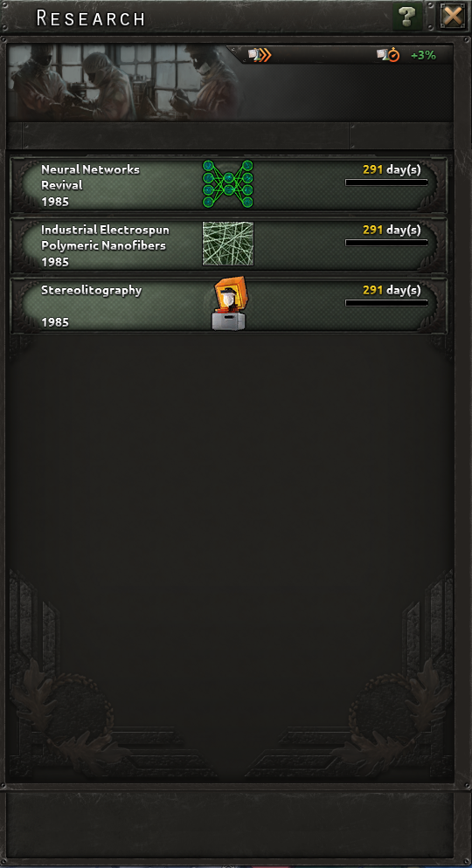Click the Research window title text
The image size is (472, 868).
click(92, 17)
